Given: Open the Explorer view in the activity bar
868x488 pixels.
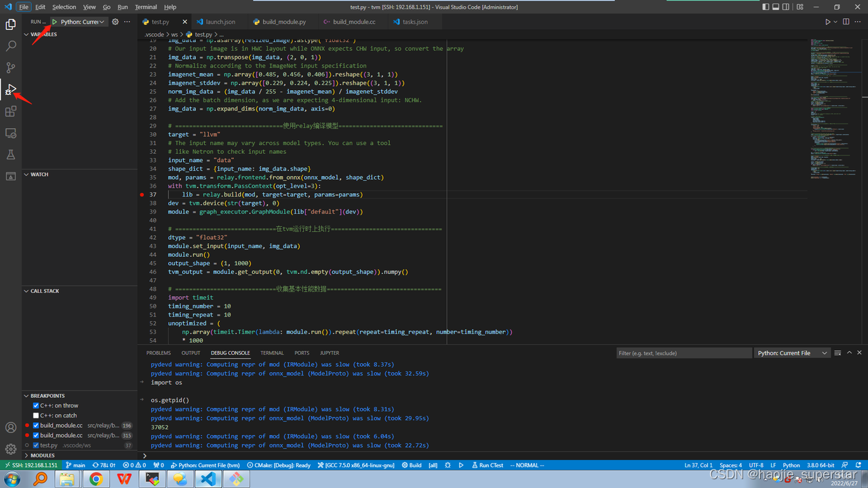Looking at the screenshot, I should coord(11,24).
